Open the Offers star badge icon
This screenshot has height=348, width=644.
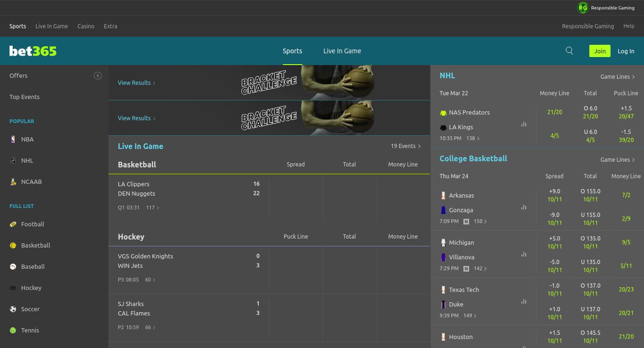tap(98, 75)
